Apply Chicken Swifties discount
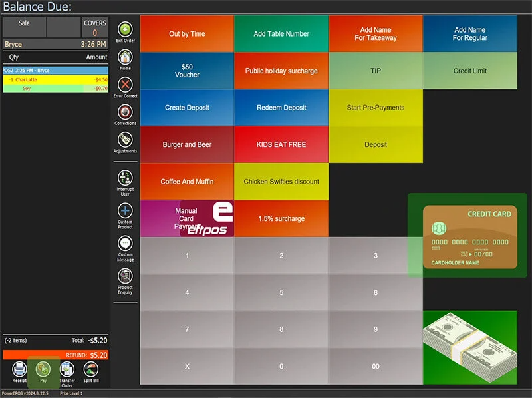The image size is (532, 398). (x=281, y=182)
